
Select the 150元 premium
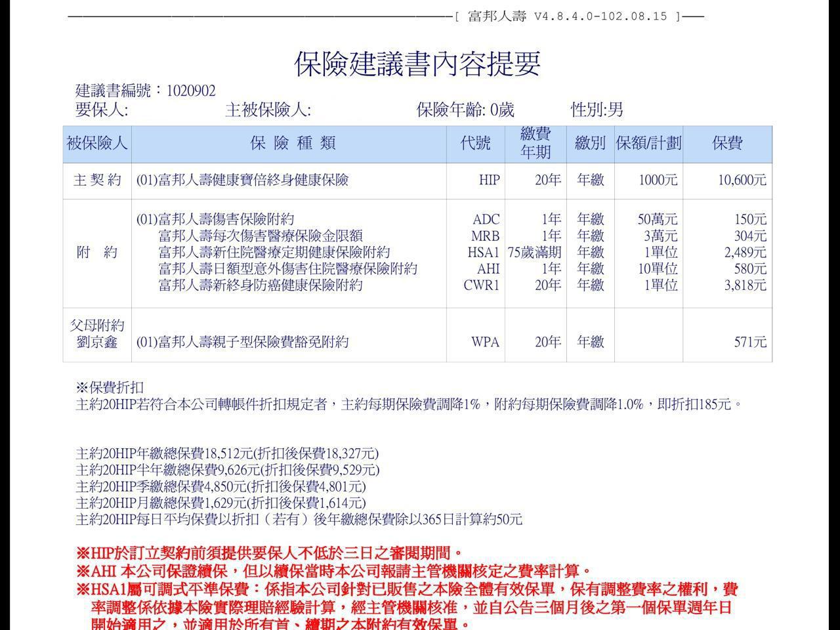[x=751, y=219]
